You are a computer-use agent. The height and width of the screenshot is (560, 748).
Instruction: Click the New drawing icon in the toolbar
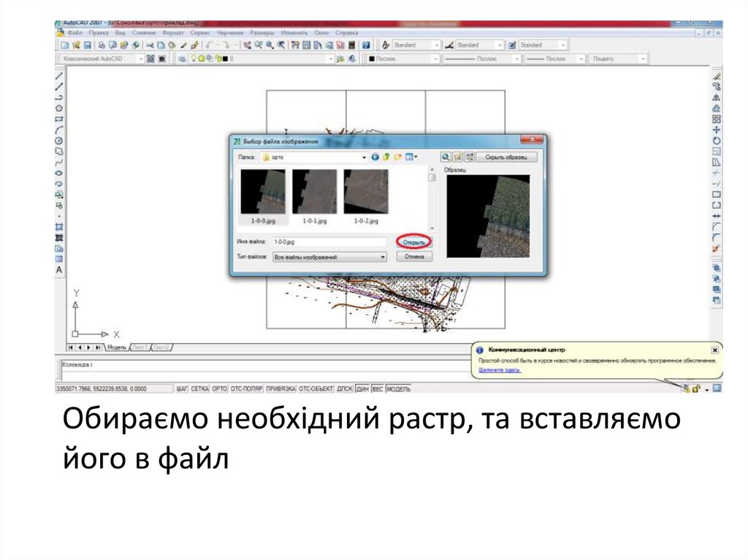(x=65, y=45)
